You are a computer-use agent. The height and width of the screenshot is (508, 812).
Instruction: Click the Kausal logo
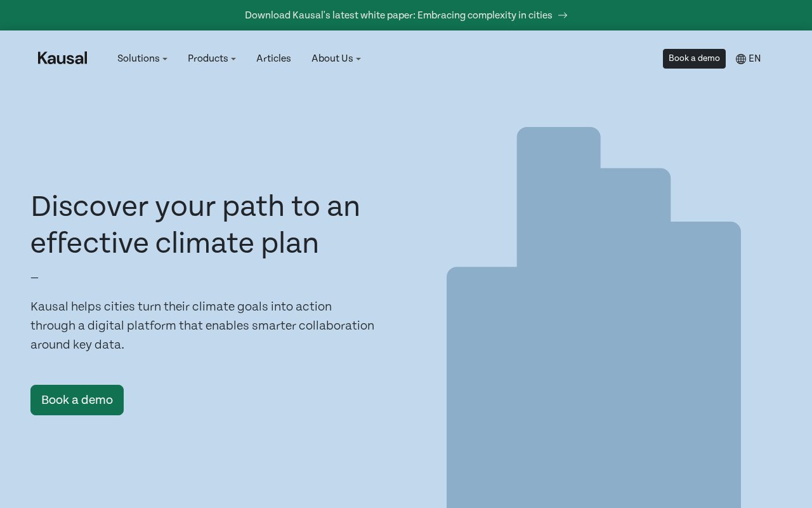(62, 58)
